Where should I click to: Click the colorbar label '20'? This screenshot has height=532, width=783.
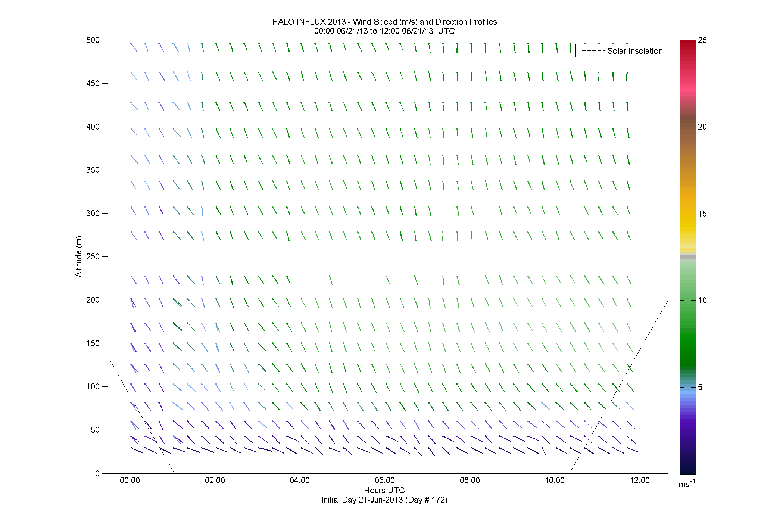click(702, 127)
